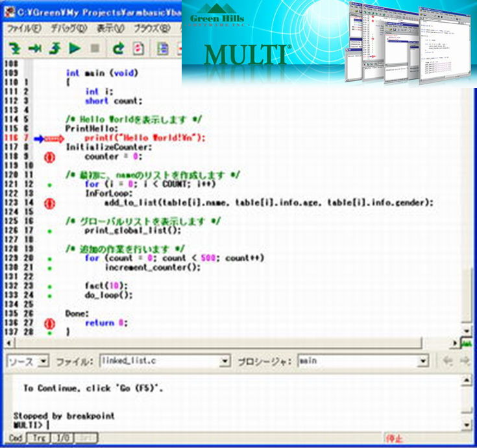Toggle the breakpoint on add_to_list line
Image resolution: width=477 pixels, height=448 pixels.
tap(49, 204)
